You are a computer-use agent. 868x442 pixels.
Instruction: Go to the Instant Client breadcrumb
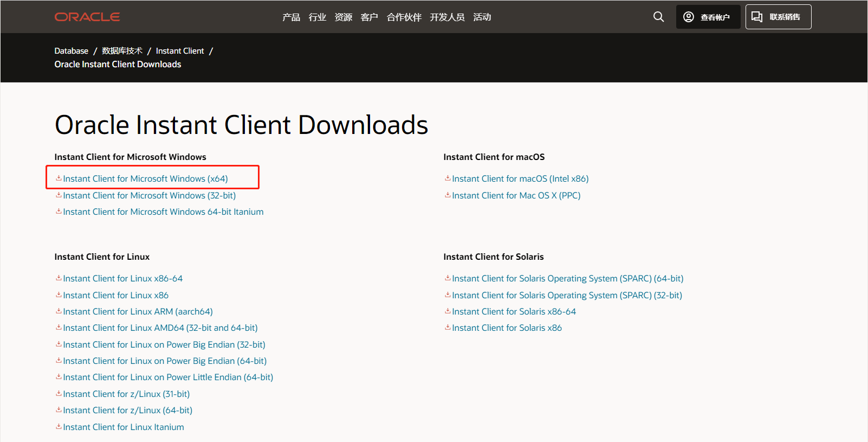pyautogui.click(x=180, y=51)
